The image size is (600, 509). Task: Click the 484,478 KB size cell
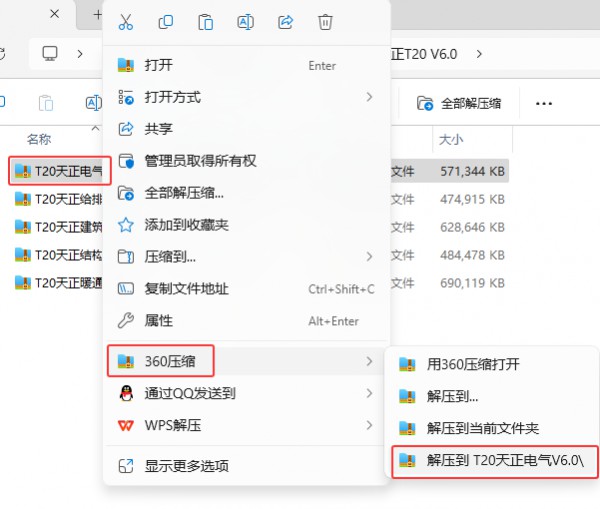click(473, 255)
